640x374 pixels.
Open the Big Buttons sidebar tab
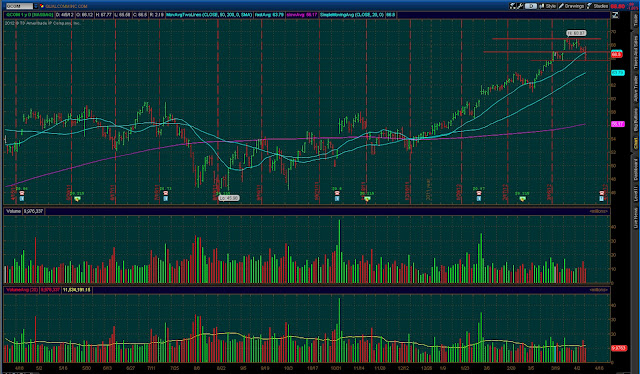(636, 119)
